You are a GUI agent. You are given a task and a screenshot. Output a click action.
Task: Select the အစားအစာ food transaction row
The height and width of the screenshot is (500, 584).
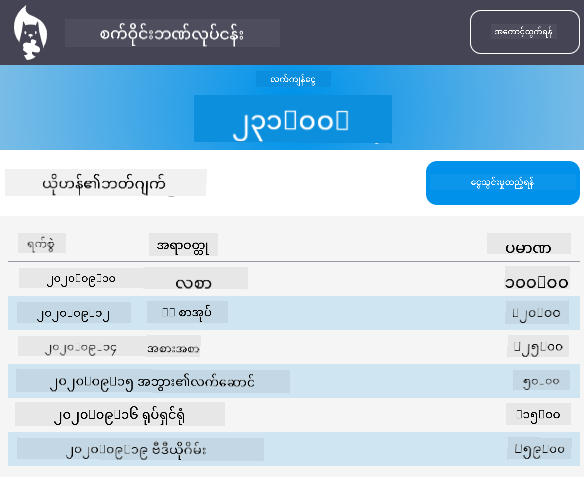point(293,347)
